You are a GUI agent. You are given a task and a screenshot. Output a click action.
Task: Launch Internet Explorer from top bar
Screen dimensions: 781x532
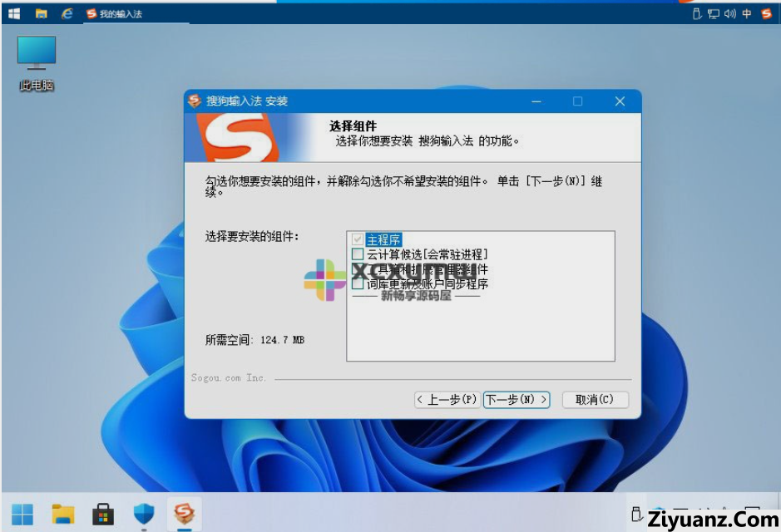click(67, 13)
